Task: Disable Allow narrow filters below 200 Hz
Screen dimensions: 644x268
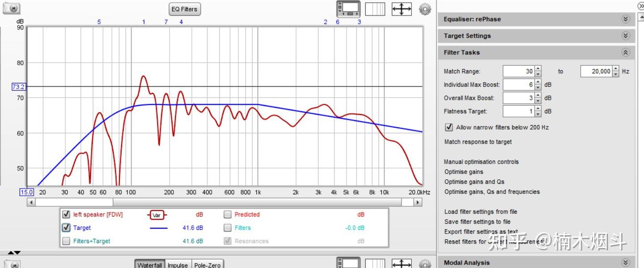Action: [x=449, y=127]
